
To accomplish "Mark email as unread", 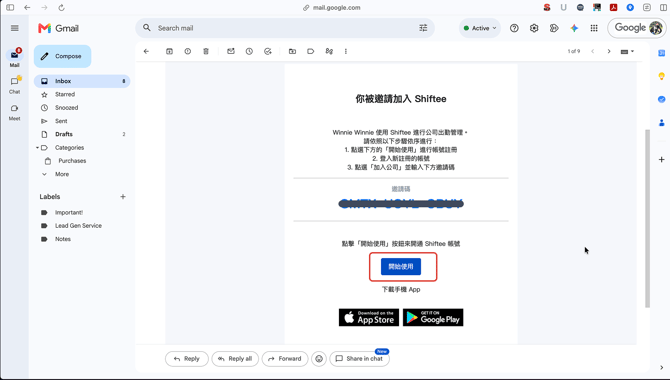I will pos(231,51).
